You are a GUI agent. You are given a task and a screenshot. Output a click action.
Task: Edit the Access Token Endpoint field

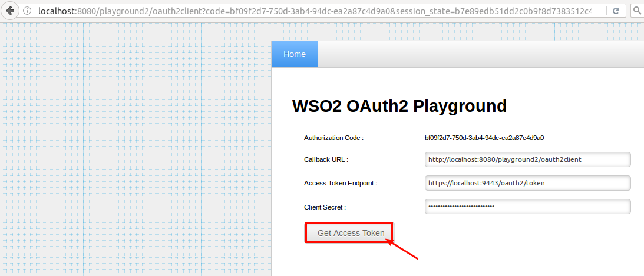[527, 183]
